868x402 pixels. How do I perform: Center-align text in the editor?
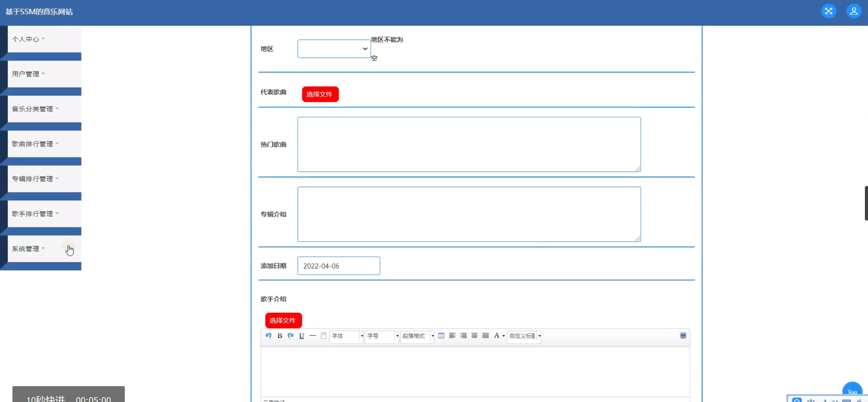[475, 335]
